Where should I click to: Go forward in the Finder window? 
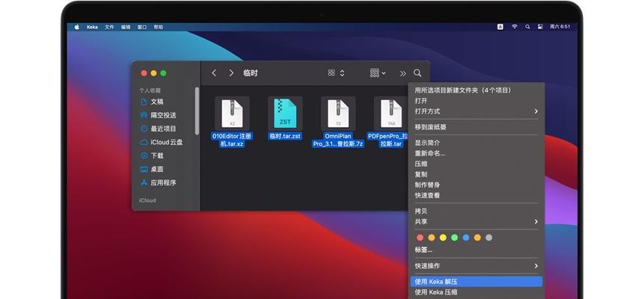pyautogui.click(x=231, y=73)
